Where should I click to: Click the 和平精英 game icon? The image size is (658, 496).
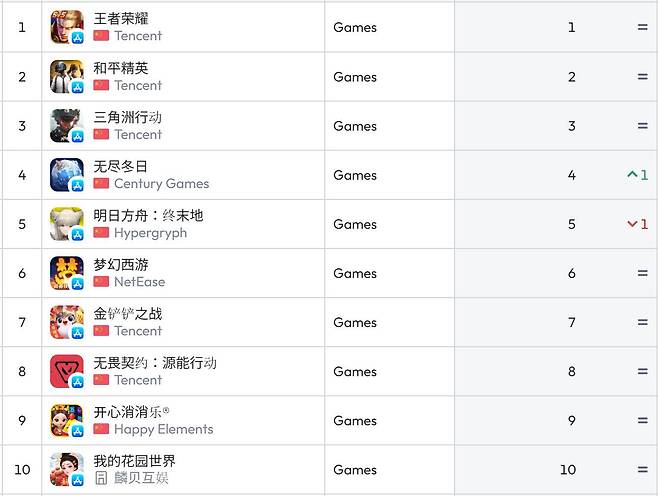tap(67, 77)
